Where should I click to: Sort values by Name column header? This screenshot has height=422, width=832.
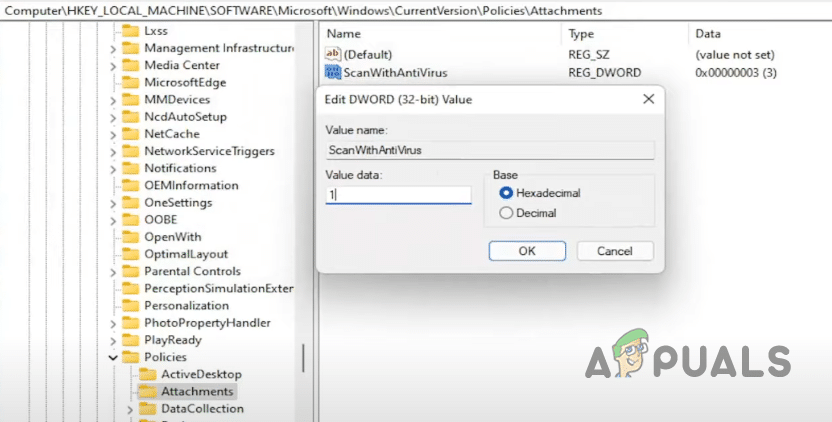click(344, 34)
